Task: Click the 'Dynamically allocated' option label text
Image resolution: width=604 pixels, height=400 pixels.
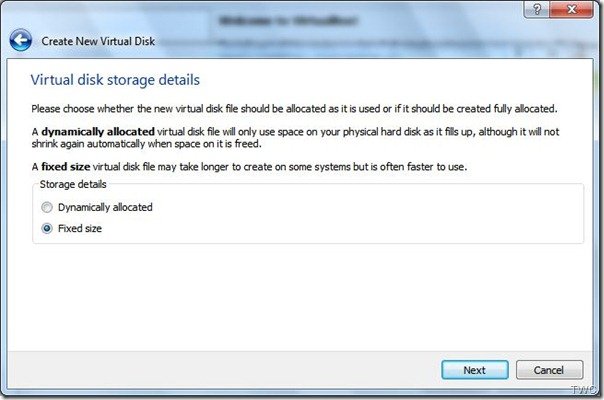Action: 105,207
